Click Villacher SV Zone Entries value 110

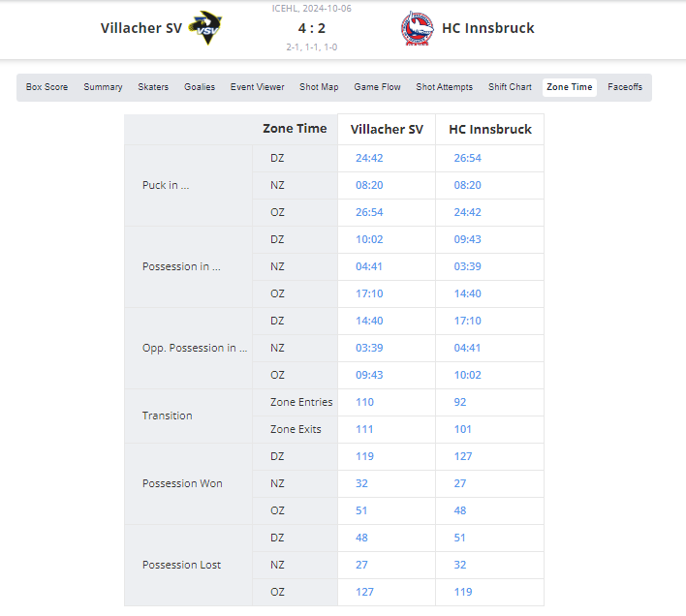364,402
